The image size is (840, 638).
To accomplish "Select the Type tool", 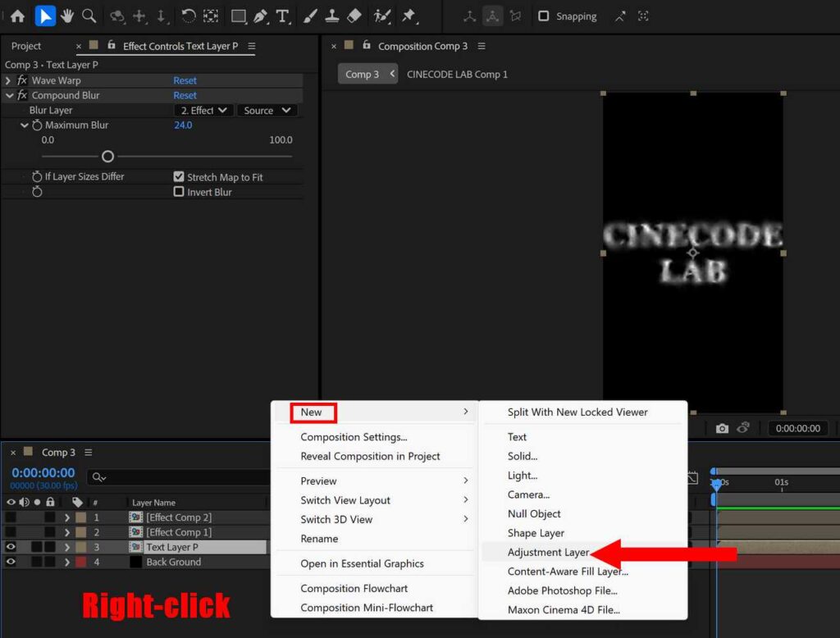I will click(282, 16).
